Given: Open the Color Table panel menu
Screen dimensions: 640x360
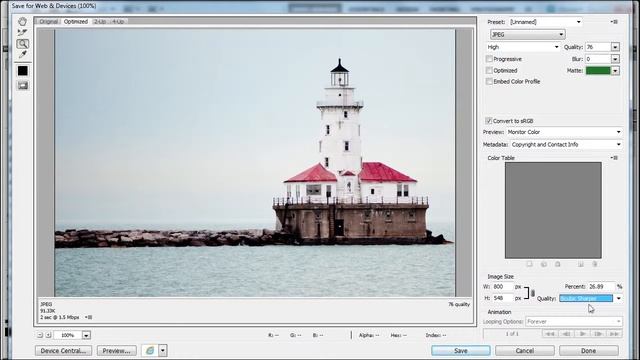Looking at the screenshot, I should (615, 158).
